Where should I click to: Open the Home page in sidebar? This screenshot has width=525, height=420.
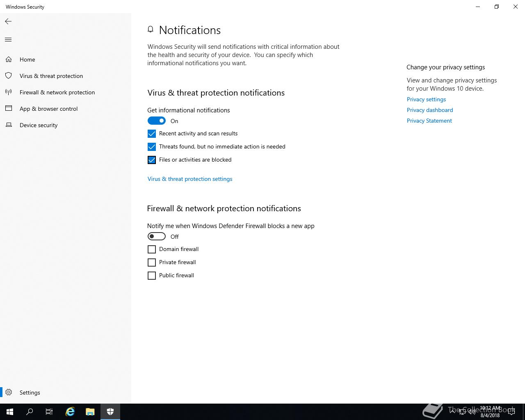coord(66,59)
